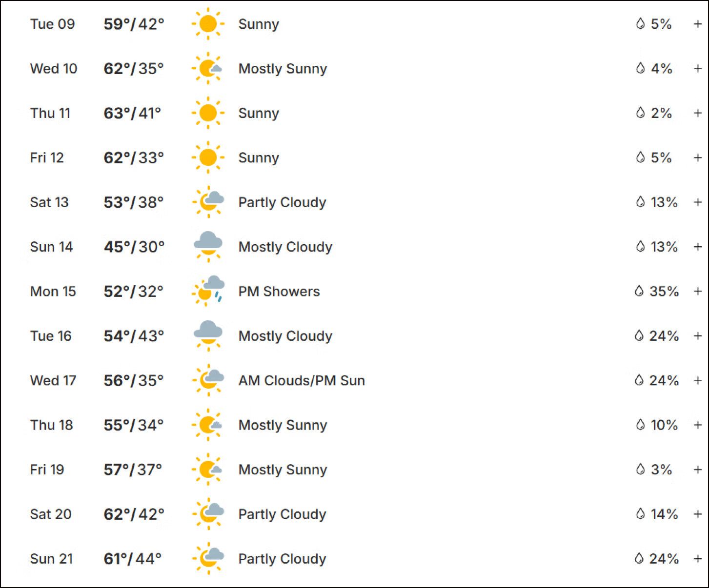
Task: Click the Mostly Sunny icon for Wed 10
Action: click(x=208, y=68)
